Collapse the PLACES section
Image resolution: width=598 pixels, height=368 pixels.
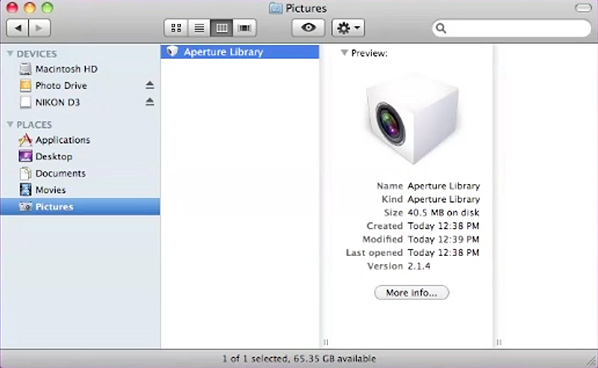tap(10, 125)
